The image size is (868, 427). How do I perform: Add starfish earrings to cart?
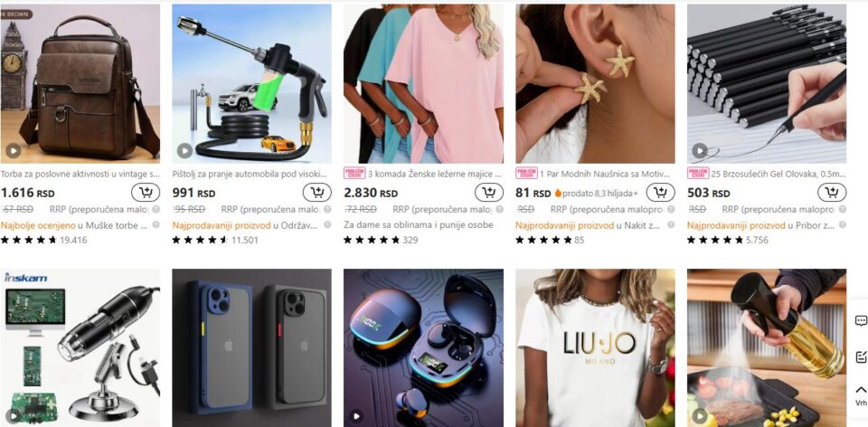(660, 193)
